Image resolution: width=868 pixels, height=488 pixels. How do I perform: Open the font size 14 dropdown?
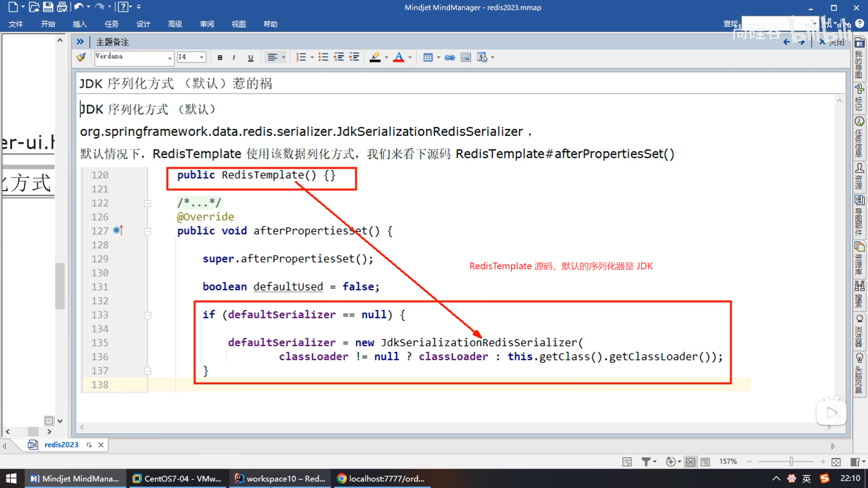click(202, 57)
